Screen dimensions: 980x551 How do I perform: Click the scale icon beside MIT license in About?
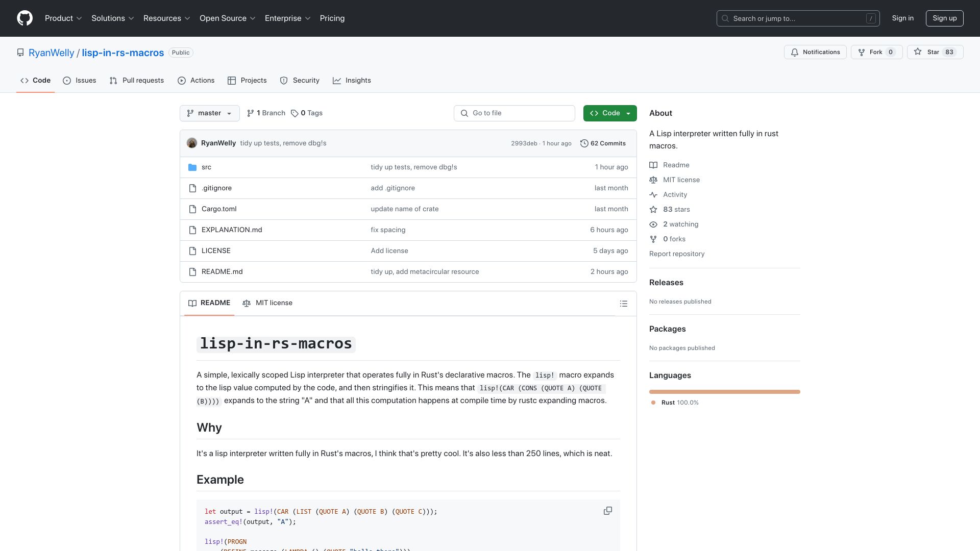653,180
